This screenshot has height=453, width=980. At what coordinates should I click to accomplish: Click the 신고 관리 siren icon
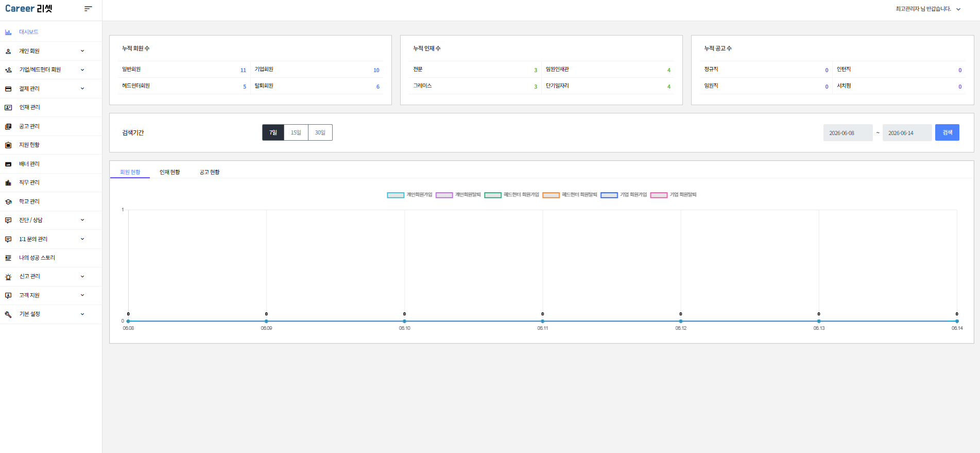[8, 277]
